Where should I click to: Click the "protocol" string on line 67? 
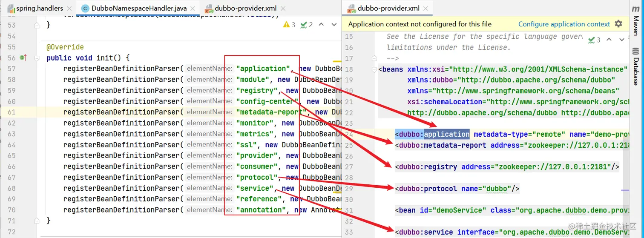point(257,177)
